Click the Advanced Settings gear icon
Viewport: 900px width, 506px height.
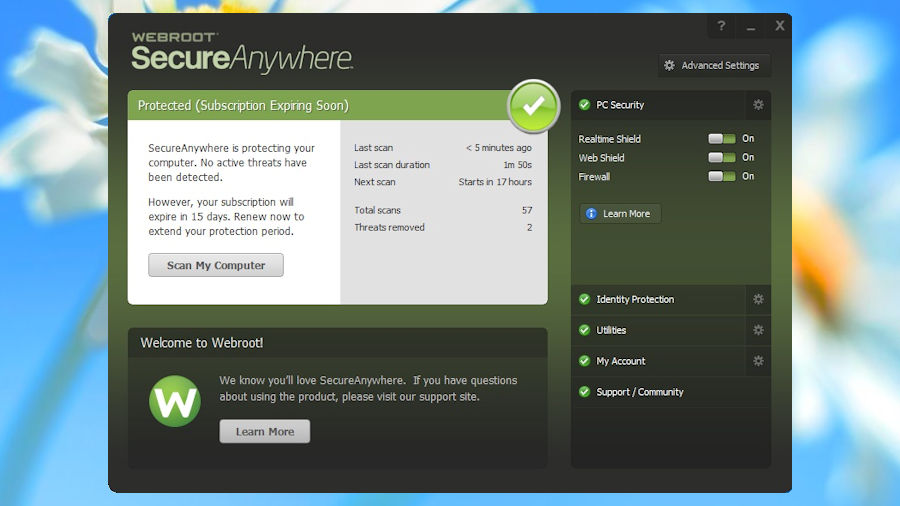click(669, 65)
